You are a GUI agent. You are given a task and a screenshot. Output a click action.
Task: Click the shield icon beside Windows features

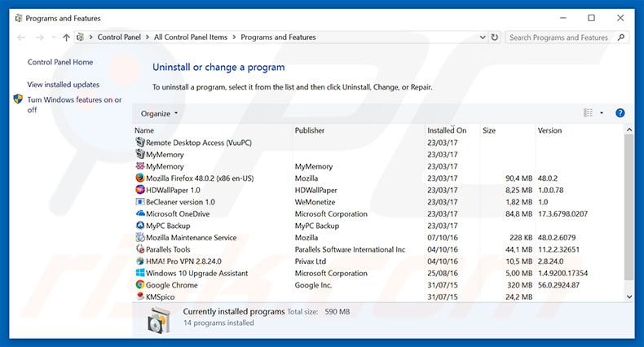[x=18, y=99]
